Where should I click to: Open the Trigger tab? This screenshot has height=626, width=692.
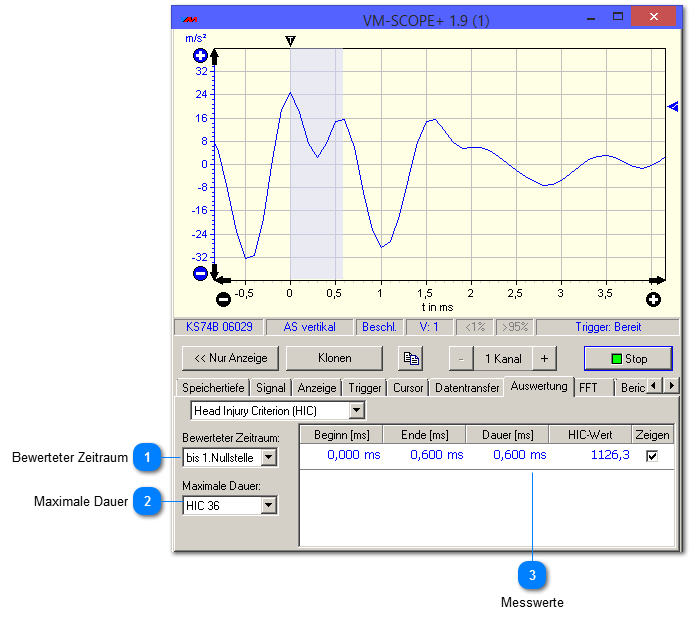(x=365, y=388)
